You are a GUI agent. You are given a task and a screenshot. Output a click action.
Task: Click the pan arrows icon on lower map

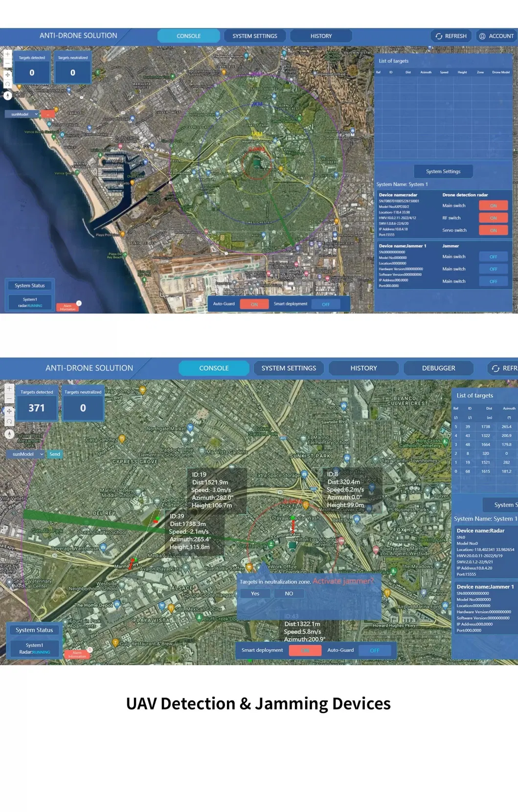(9, 411)
